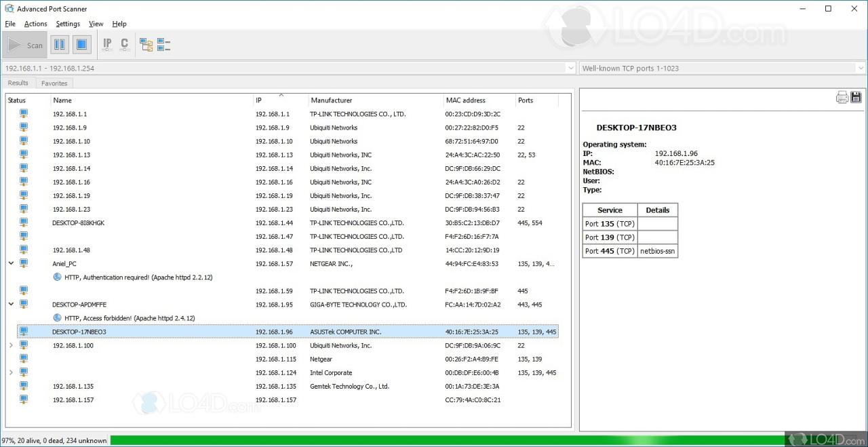The height and width of the screenshot is (447, 868).
Task: Sort by the Manufacturer column header
Action: point(376,100)
